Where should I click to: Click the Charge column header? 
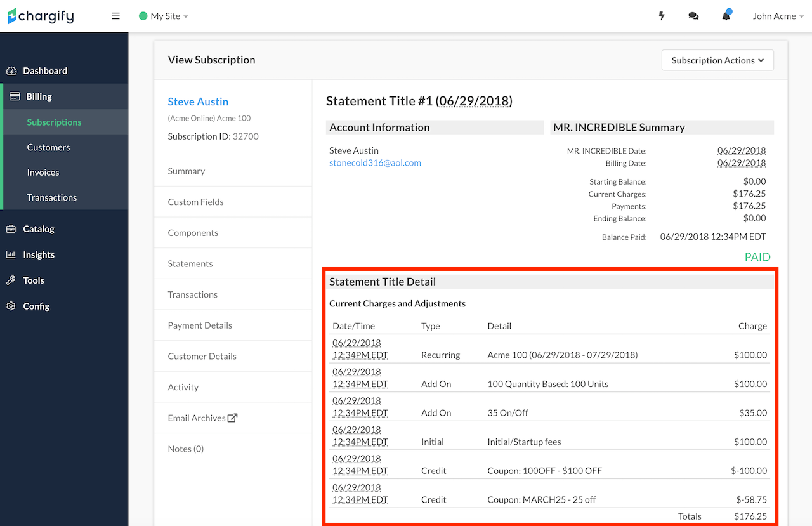pos(752,325)
